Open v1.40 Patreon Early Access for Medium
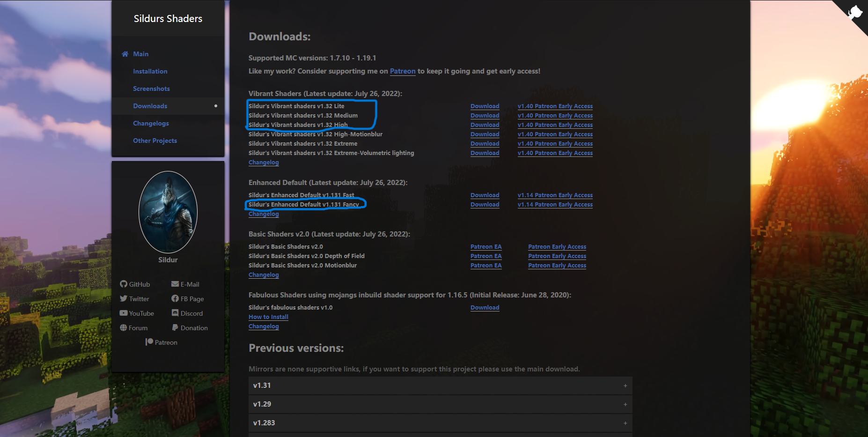 tap(555, 116)
